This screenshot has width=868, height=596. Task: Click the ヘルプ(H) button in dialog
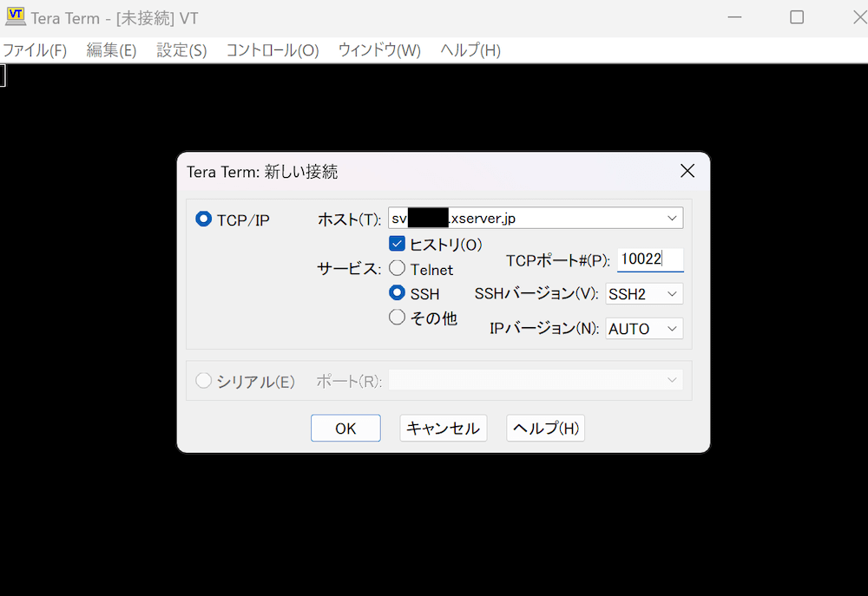point(545,429)
